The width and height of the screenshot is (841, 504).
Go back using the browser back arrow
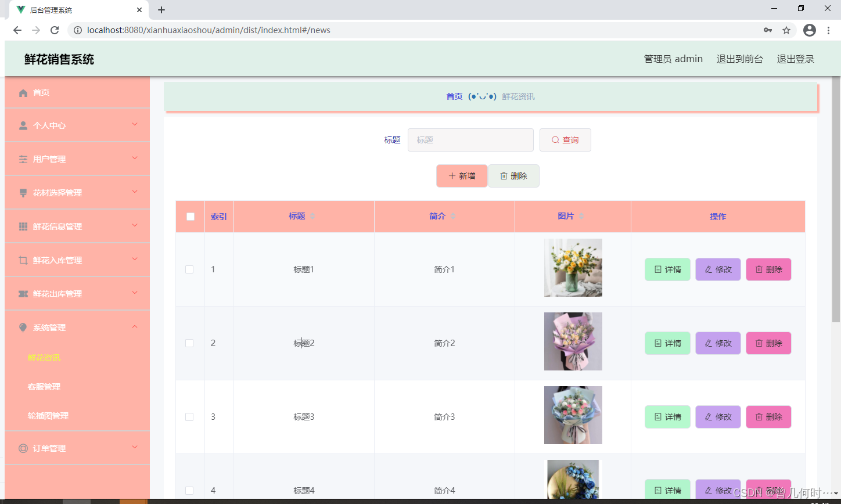pos(17,30)
